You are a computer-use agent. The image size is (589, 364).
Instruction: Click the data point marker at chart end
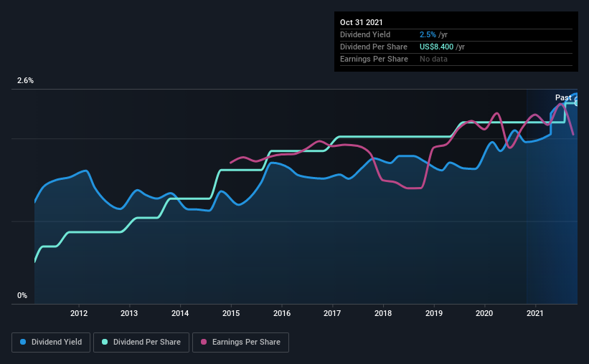[577, 102]
